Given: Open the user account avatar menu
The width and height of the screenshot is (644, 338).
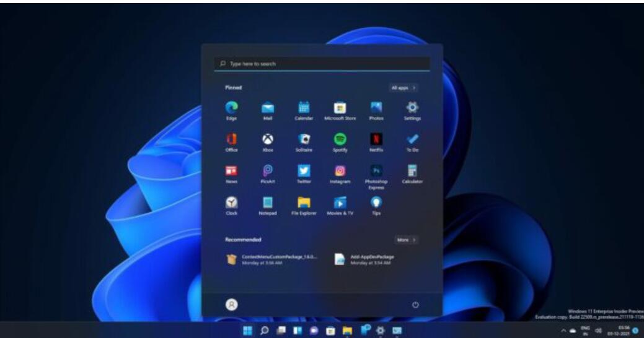Looking at the screenshot, I should [232, 305].
